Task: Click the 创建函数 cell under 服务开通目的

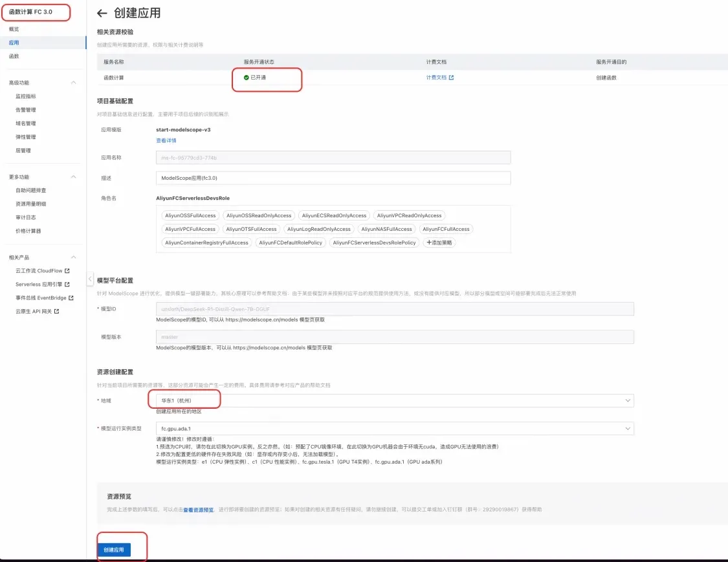Action: [x=606, y=78]
